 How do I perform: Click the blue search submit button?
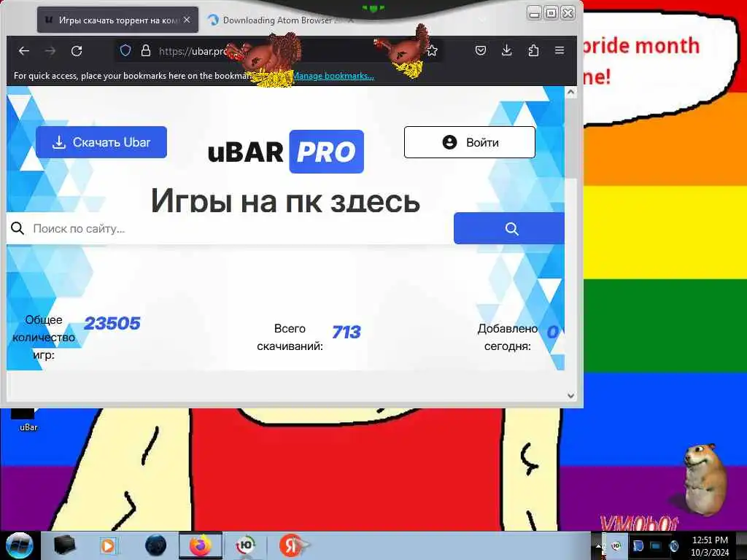click(x=509, y=228)
